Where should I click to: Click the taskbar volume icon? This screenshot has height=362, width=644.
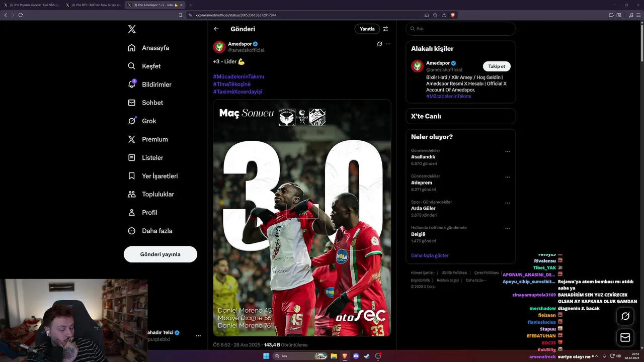618,356
